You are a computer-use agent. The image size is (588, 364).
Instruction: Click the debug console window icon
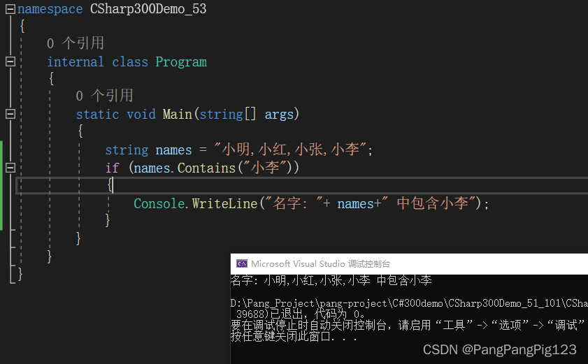tap(242, 263)
